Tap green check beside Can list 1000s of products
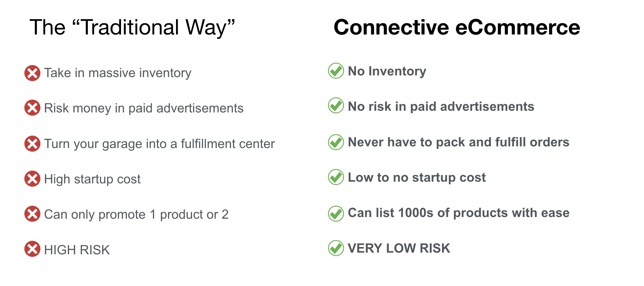Image resolution: width=644 pixels, height=286 pixels. click(336, 214)
